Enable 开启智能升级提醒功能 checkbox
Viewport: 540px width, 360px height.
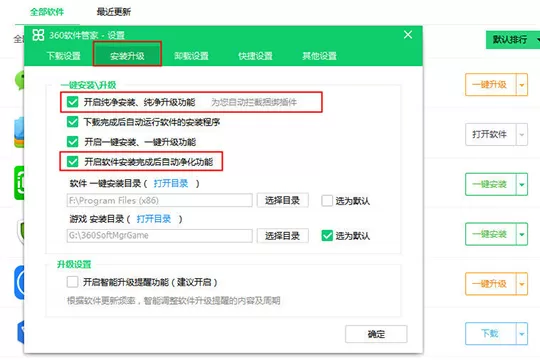[72, 282]
